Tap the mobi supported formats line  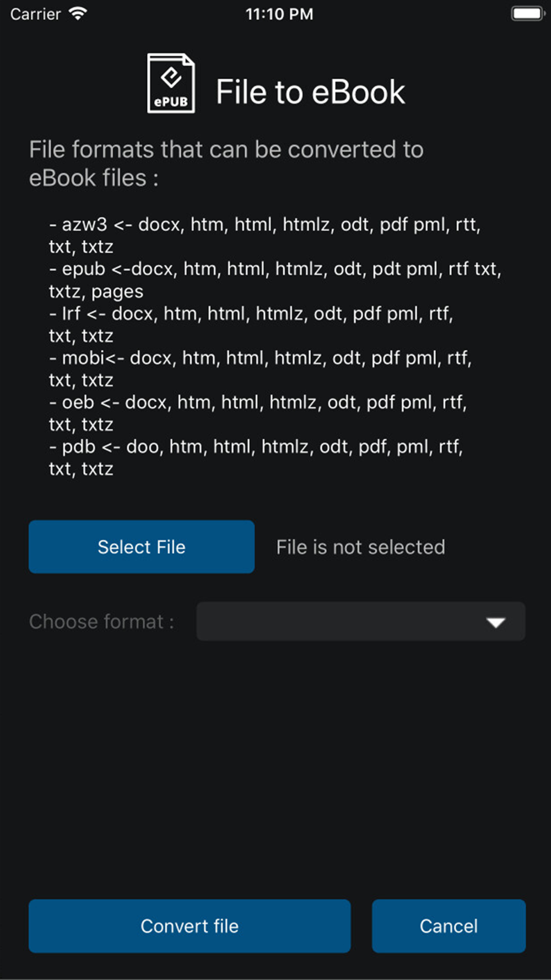[260, 369]
